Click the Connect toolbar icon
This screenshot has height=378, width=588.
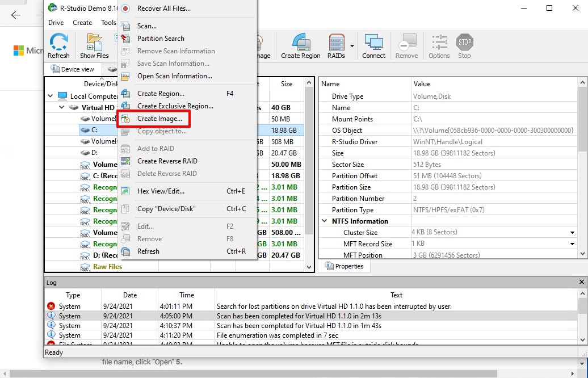pyautogui.click(x=373, y=45)
